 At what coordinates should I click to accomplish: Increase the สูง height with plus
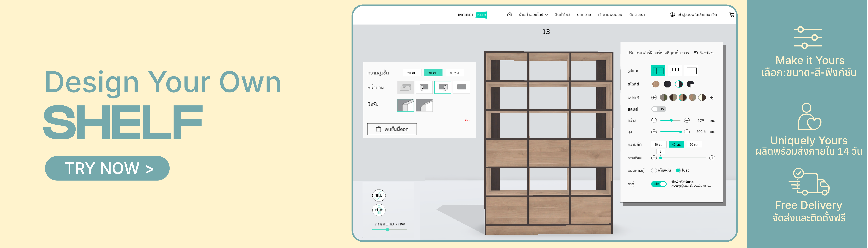coord(687,132)
